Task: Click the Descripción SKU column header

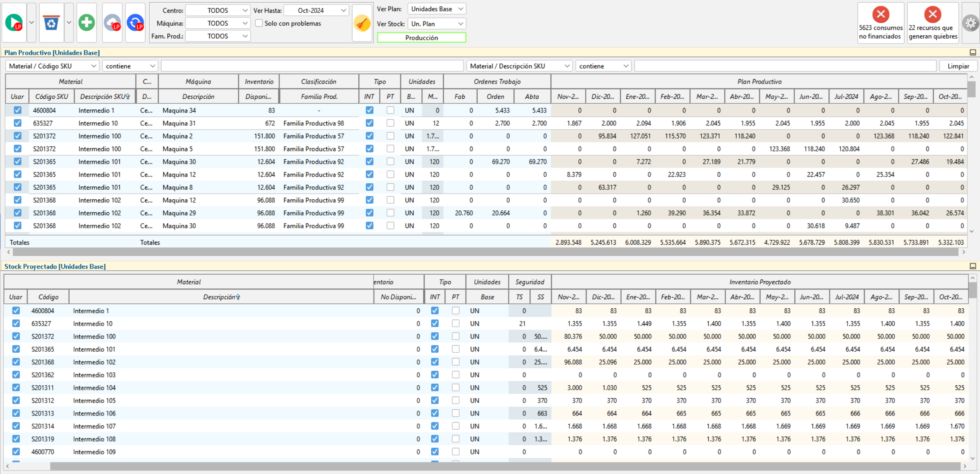Action: [105, 97]
